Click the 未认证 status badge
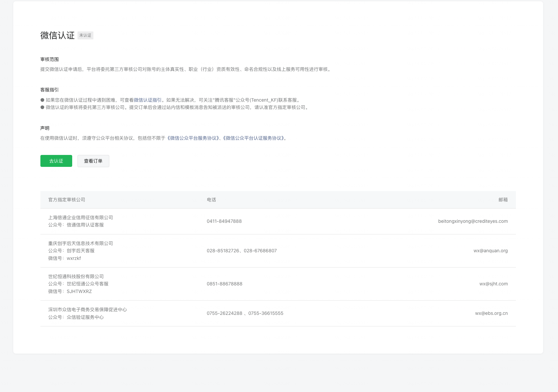 click(85, 35)
